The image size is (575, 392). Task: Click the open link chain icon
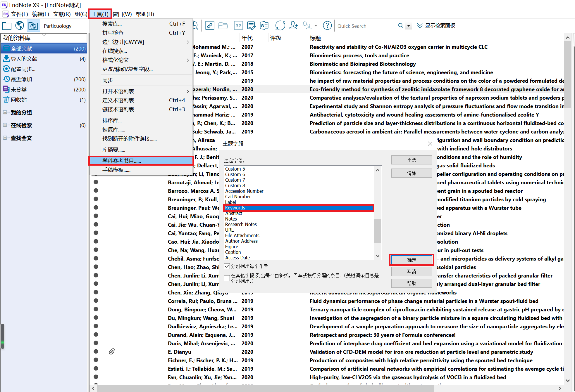tap(210, 26)
